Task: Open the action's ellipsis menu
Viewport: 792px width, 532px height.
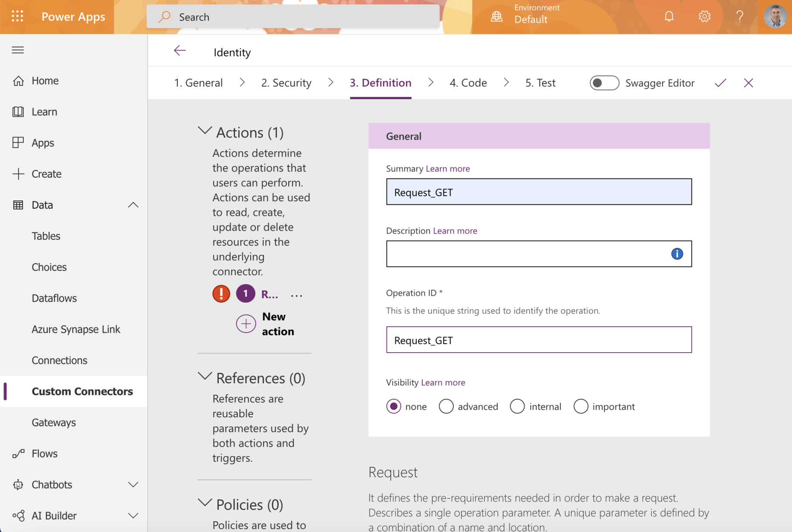Action: 296,295
